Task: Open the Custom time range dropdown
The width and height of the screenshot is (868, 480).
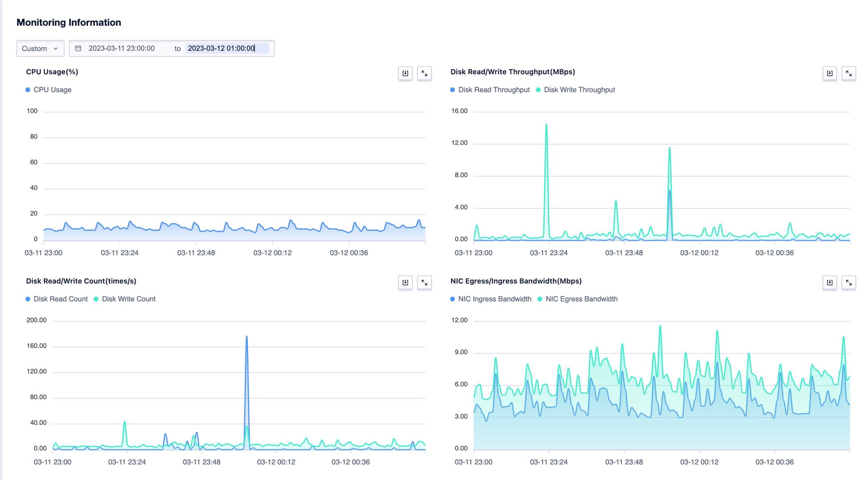Action: 40,48
